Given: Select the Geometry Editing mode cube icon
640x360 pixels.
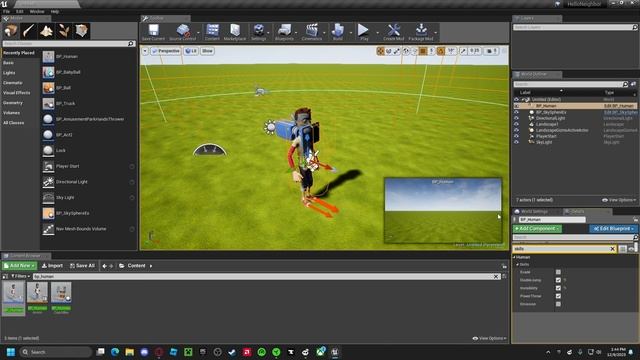Looking at the screenshot, I should click(81, 31).
